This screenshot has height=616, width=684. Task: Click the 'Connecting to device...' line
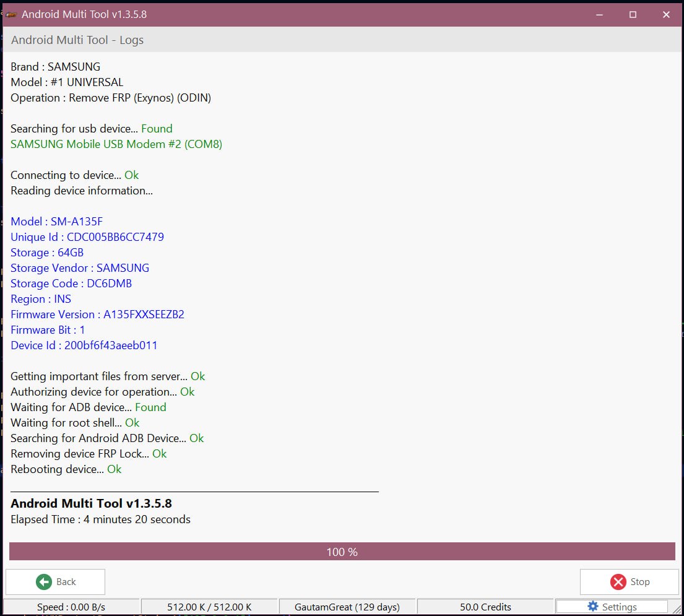pyautogui.click(x=75, y=175)
